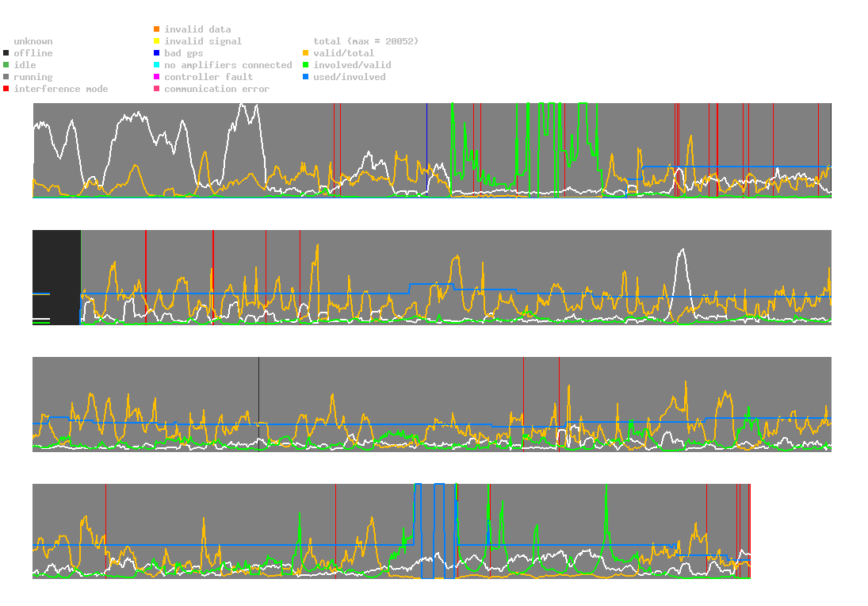Select the green involved/valid line swatch
This screenshot has height=606, width=868.
[x=306, y=65]
